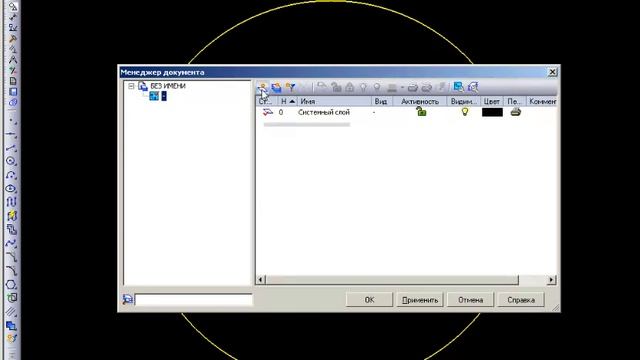Select the Line segment tool in left toolbar
640x360 pixels.
click(x=12, y=149)
